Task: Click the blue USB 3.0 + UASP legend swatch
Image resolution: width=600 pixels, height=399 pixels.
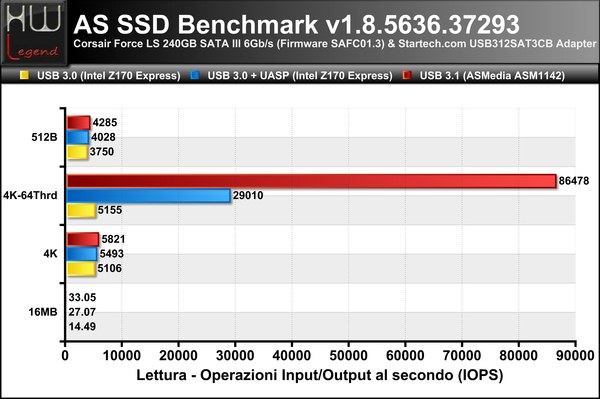Action: click(x=195, y=75)
